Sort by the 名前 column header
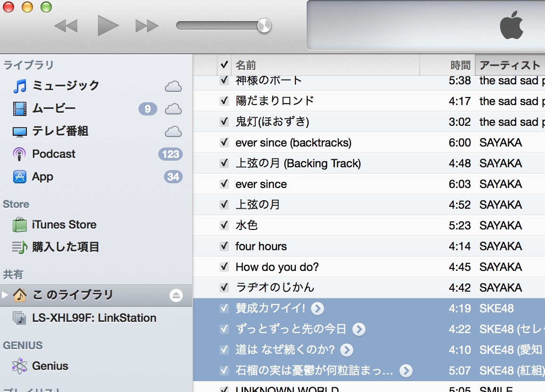 point(325,65)
